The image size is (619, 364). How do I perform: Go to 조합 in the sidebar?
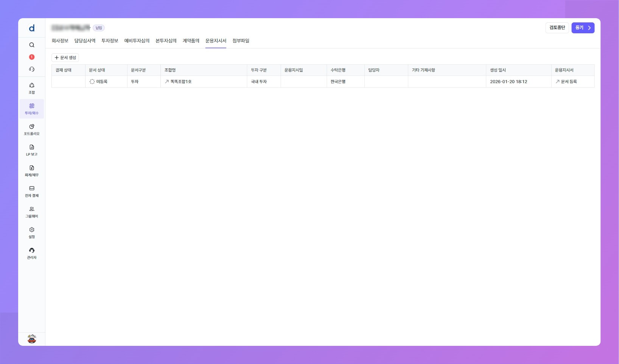tap(32, 88)
